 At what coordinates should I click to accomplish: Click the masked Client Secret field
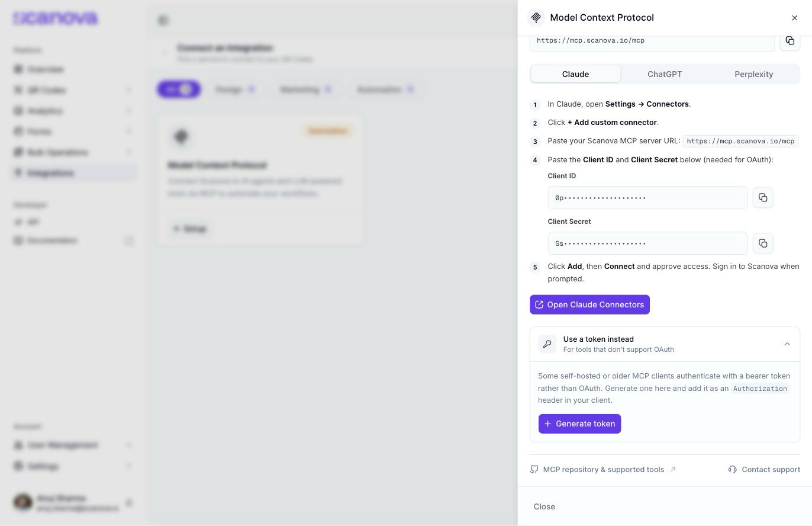click(x=647, y=243)
